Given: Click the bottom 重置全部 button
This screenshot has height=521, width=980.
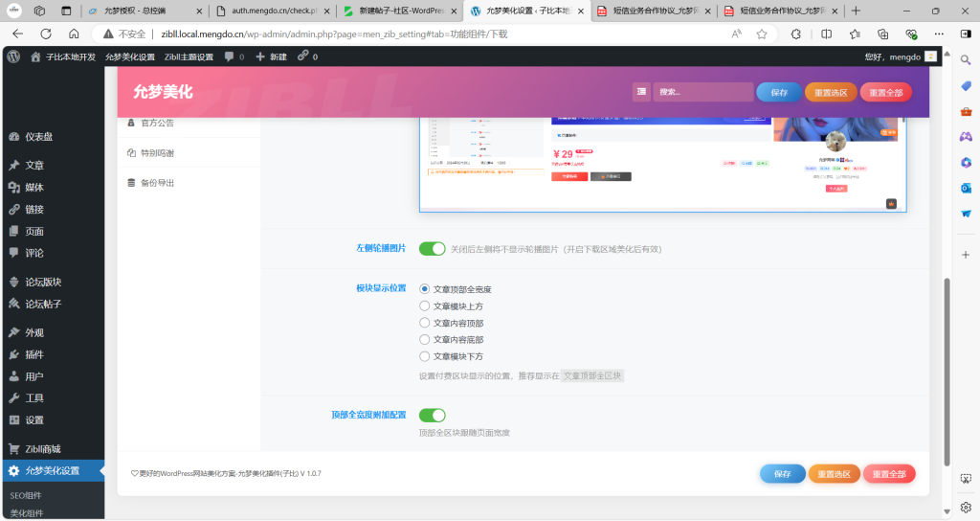Looking at the screenshot, I should tap(889, 473).
